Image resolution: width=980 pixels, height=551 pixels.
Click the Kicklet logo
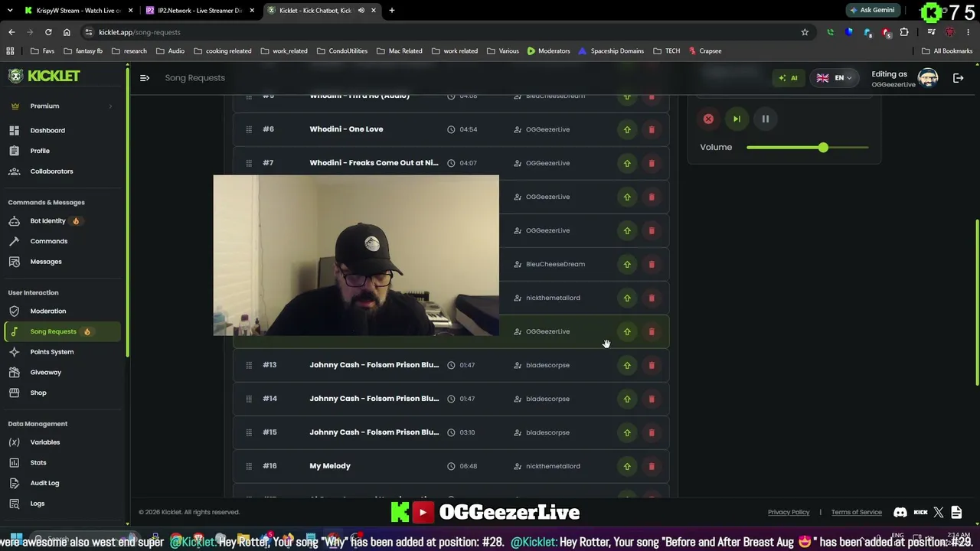click(x=44, y=76)
